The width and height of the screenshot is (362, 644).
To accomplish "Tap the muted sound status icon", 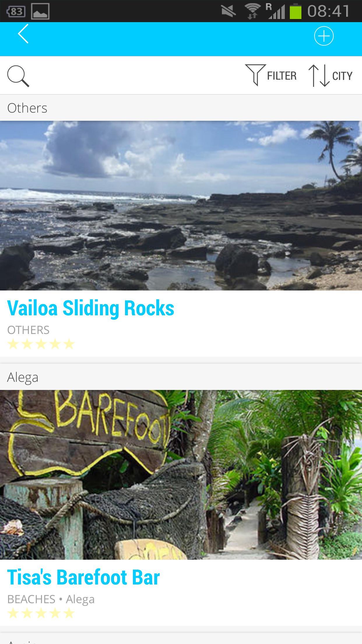I will click(228, 11).
